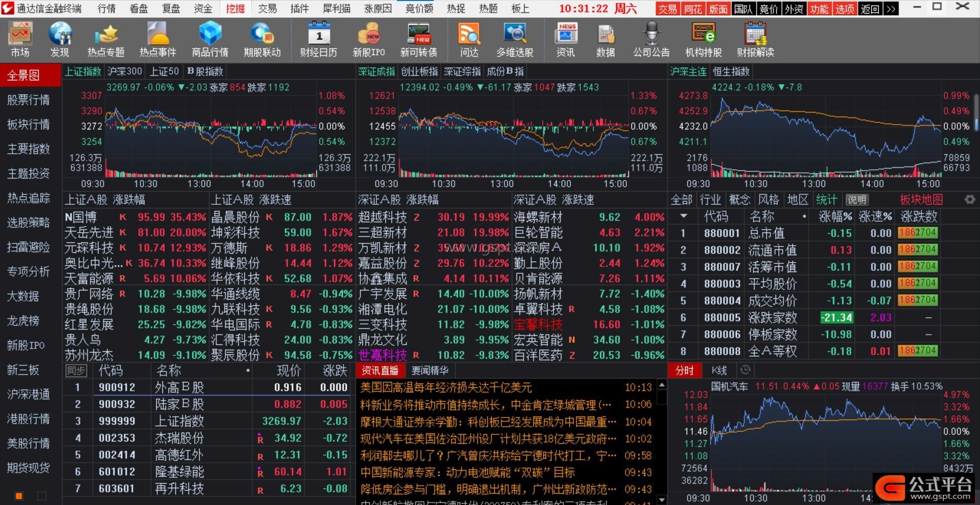The width and height of the screenshot is (980, 505).
Task: Click the news list scroll-down arrow
Action: click(662, 499)
